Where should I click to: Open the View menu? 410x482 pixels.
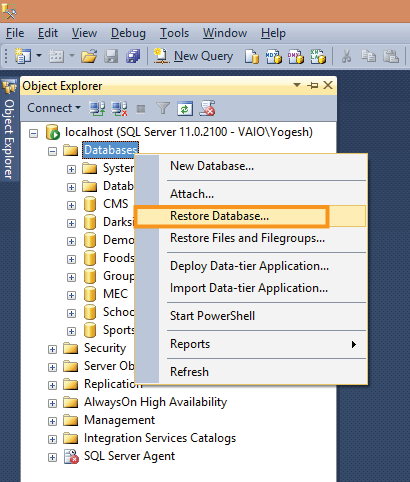(x=84, y=33)
